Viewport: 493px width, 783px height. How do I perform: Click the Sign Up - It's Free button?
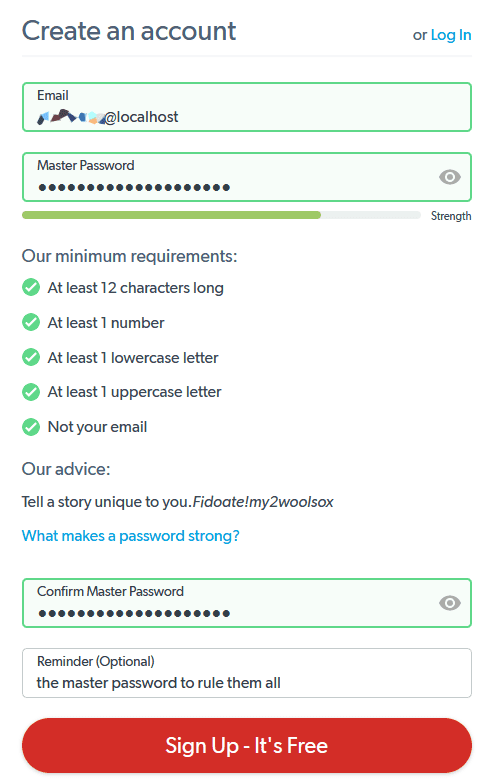click(247, 746)
